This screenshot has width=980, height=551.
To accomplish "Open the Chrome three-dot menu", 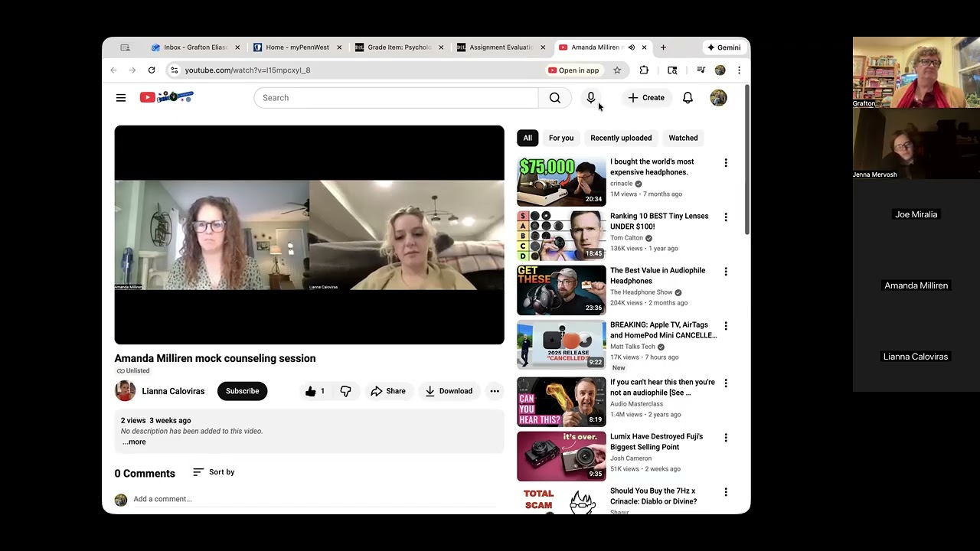I will click(739, 70).
